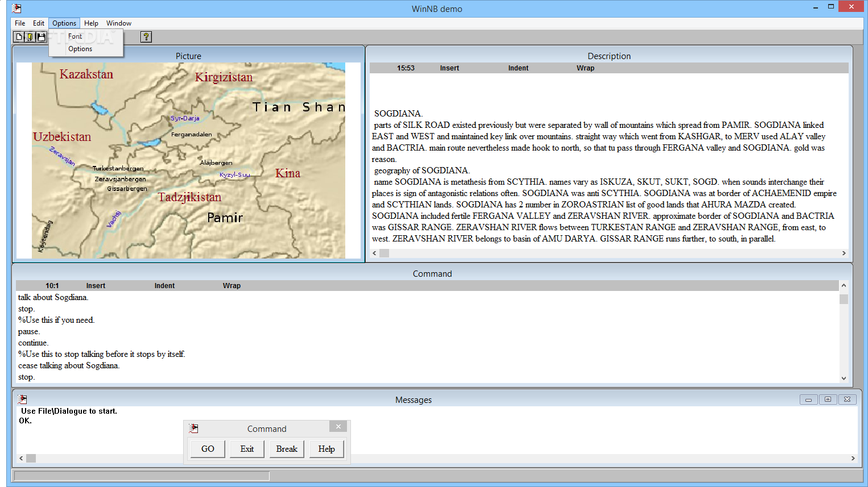Click the New document toolbar icon
This screenshot has width=868, height=487.
coord(19,37)
